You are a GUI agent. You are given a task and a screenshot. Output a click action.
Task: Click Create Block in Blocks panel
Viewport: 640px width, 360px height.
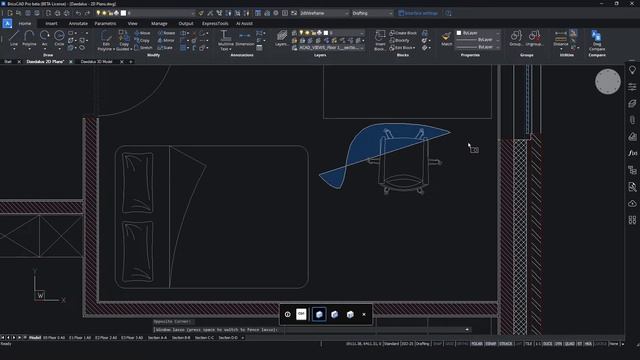pos(403,33)
